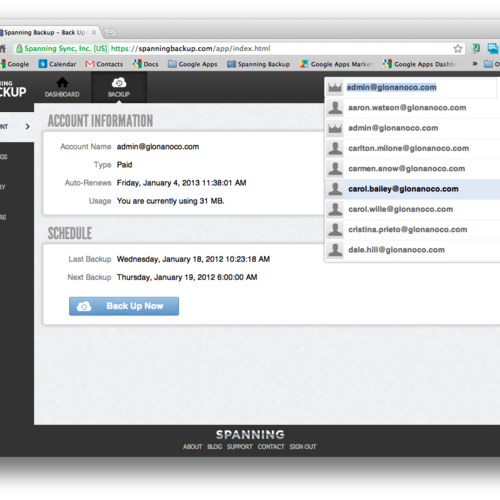
Task: Click the green lock security icon
Action: tap(19, 49)
